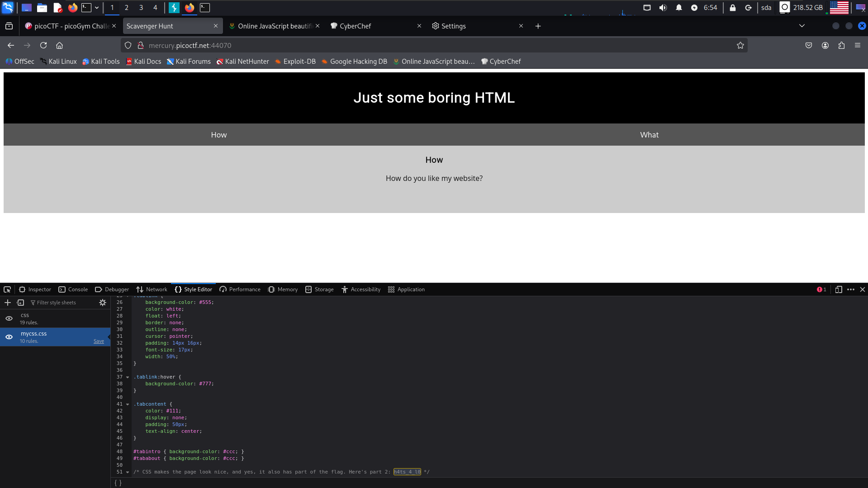Click the Filter style sheets field
868x488 pixels.
click(63, 303)
